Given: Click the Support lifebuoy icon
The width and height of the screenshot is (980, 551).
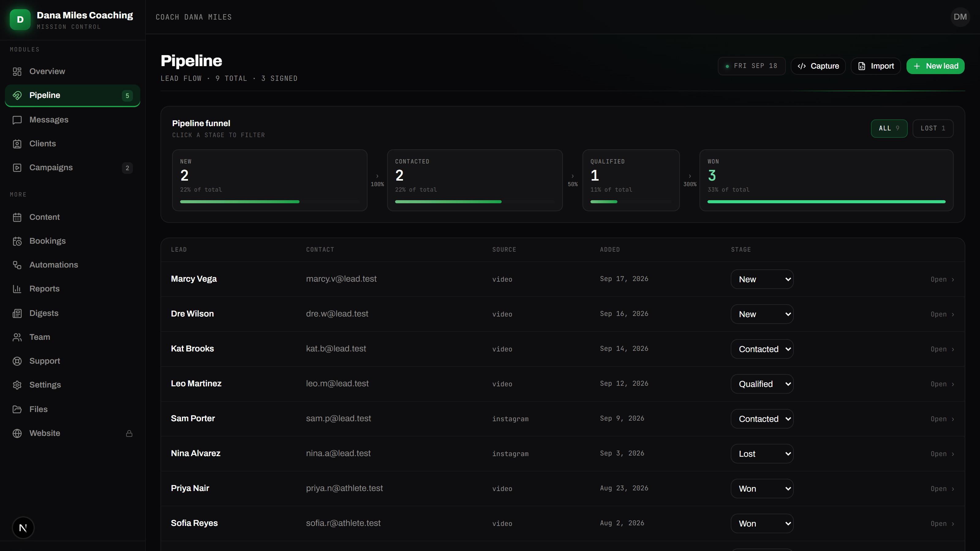Looking at the screenshot, I should pyautogui.click(x=17, y=361).
